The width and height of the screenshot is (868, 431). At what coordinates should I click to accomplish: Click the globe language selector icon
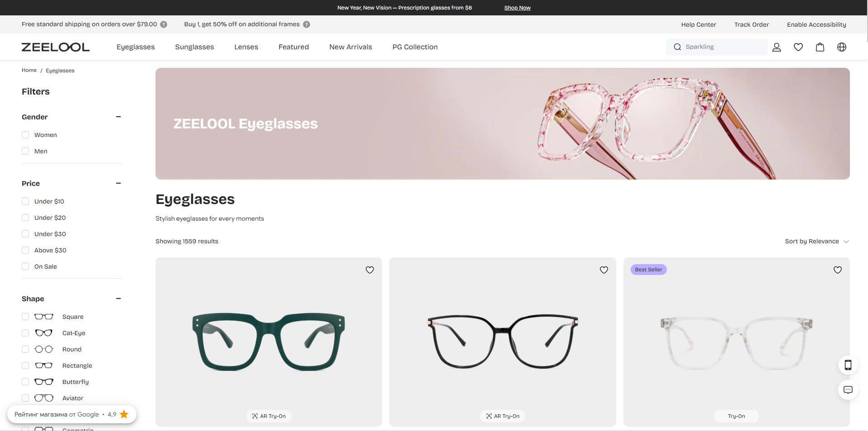coord(842,47)
